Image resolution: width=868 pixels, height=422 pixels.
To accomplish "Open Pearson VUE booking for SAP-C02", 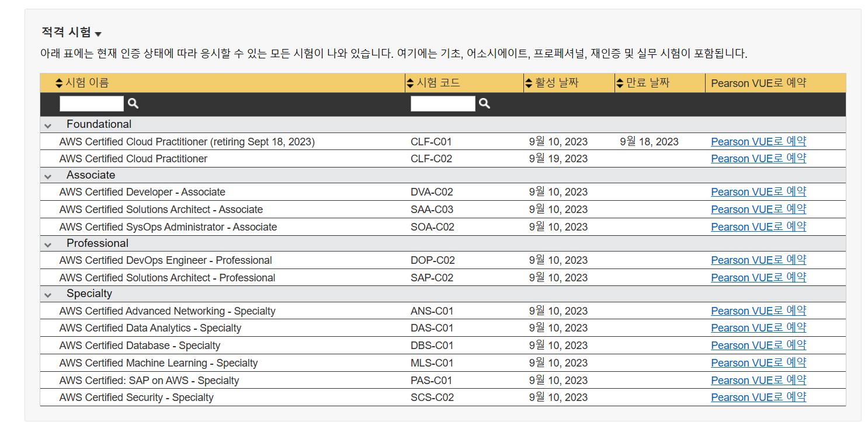I will pyautogui.click(x=758, y=278).
